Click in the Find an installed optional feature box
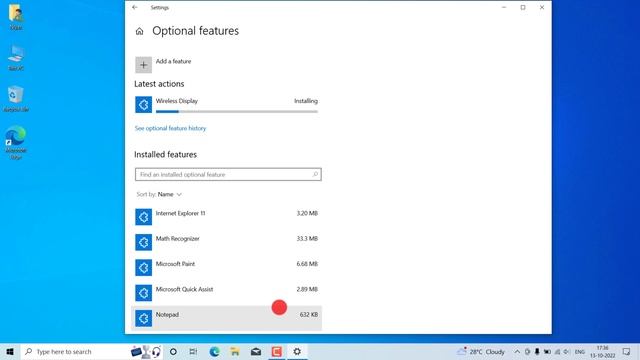This screenshot has height=360, width=640. [228, 174]
